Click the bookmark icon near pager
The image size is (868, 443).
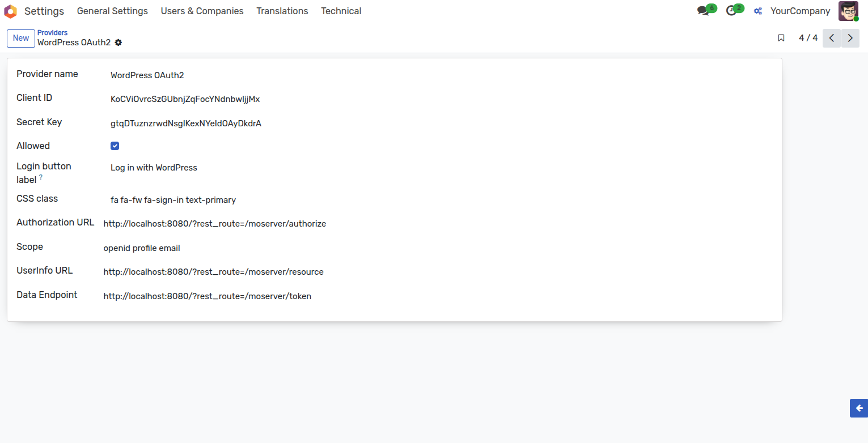[x=781, y=38]
